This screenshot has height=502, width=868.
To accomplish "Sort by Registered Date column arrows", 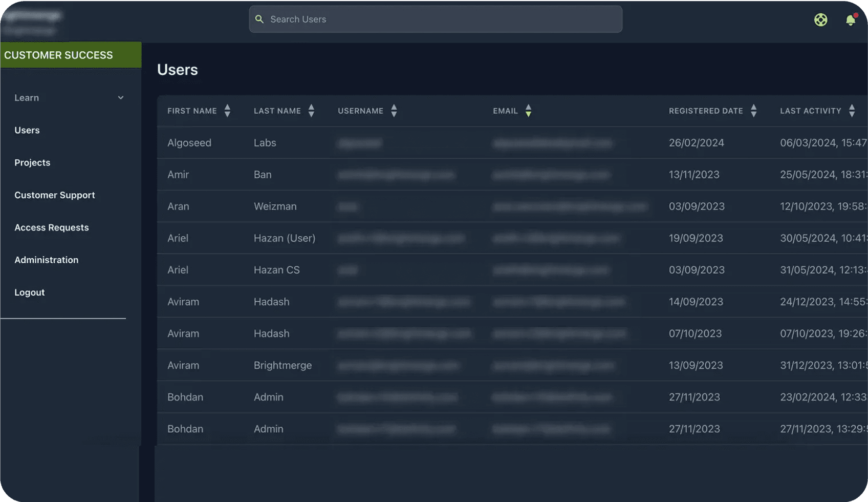I will point(753,111).
